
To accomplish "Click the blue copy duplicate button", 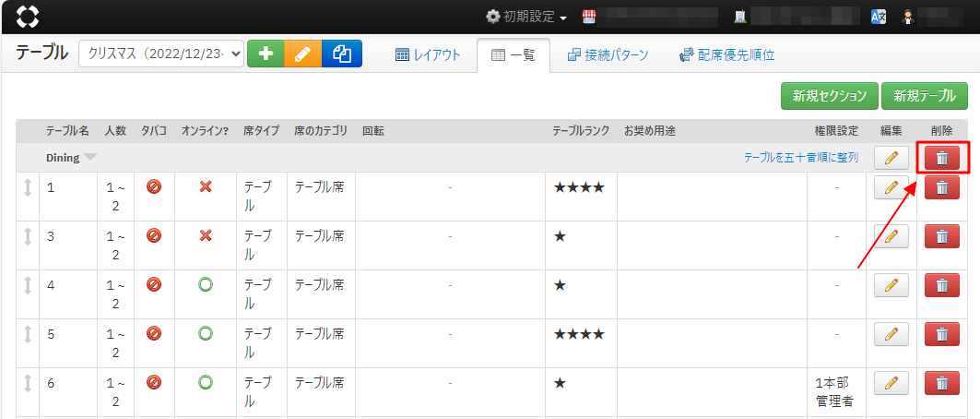I will [342, 54].
